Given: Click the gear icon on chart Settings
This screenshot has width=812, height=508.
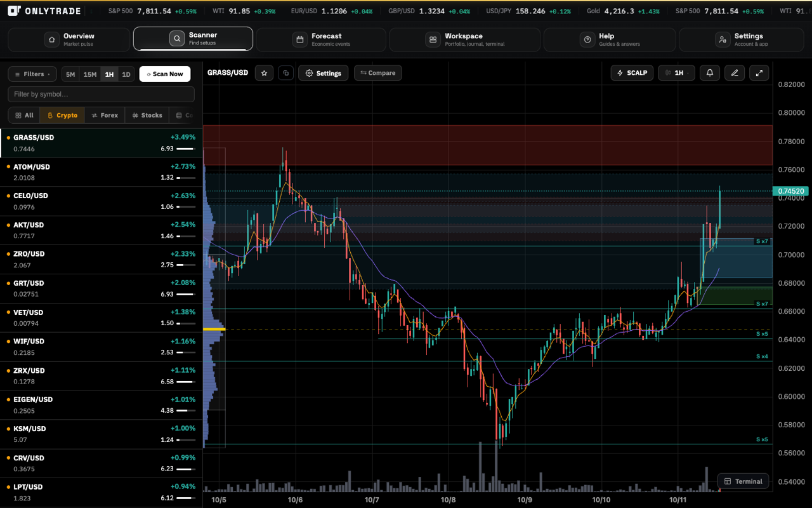Looking at the screenshot, I should point(309,73).
